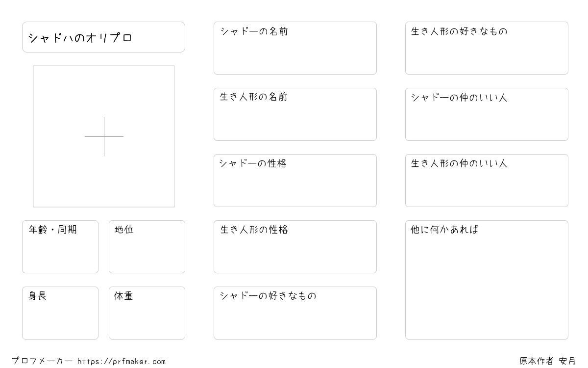Screen dimensions: 588x368
Task: Select the 地位 box
Action: (147, 247)
